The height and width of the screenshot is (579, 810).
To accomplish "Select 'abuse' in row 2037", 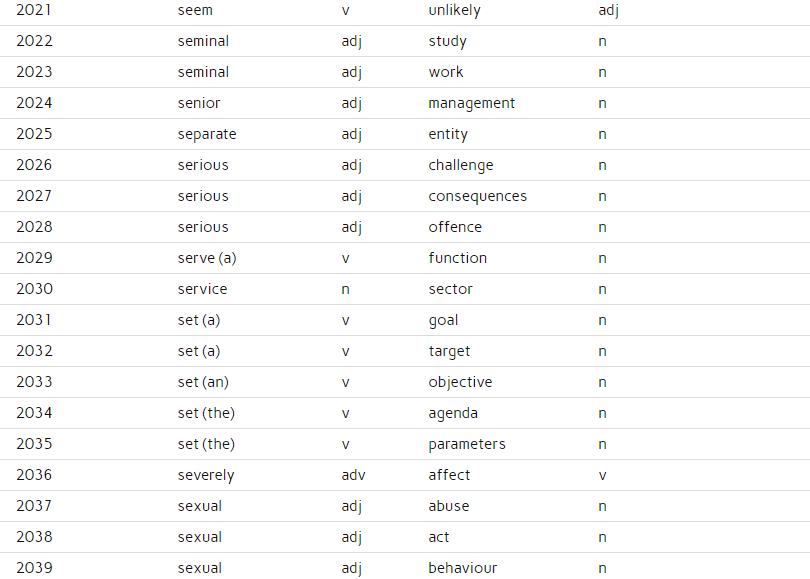I will pos(448,506).
